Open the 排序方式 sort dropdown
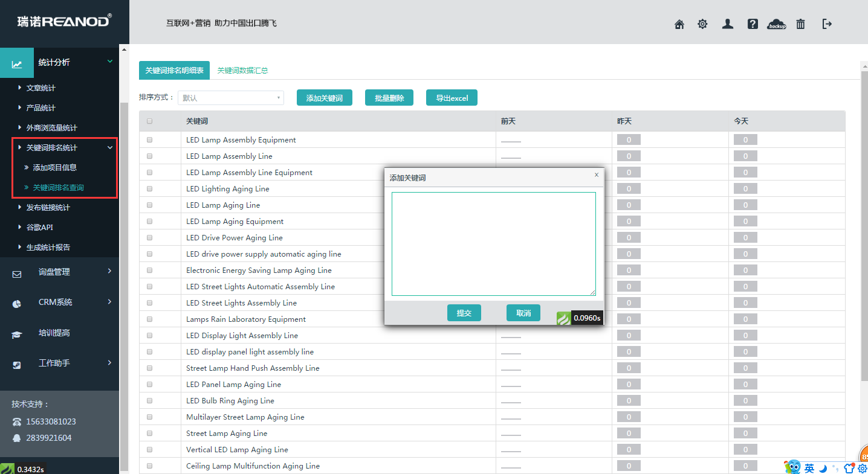Image resolution: width=868 pixels, height=474 pixels. click(x=231, y=98)
